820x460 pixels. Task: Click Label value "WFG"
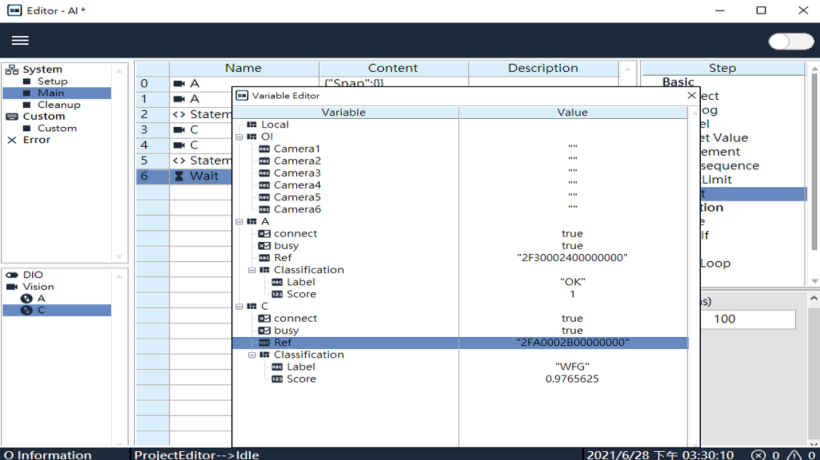[x=573, y=367]
